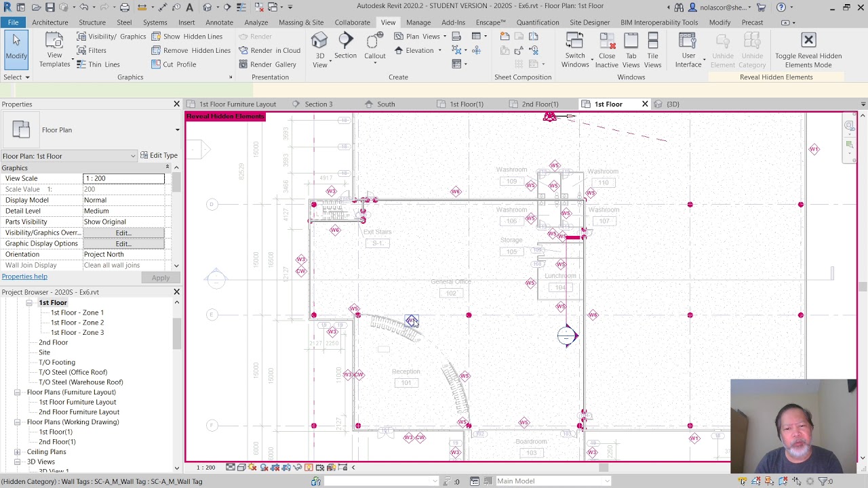
Task: Open the South view tab
Action: pos(386,104)
